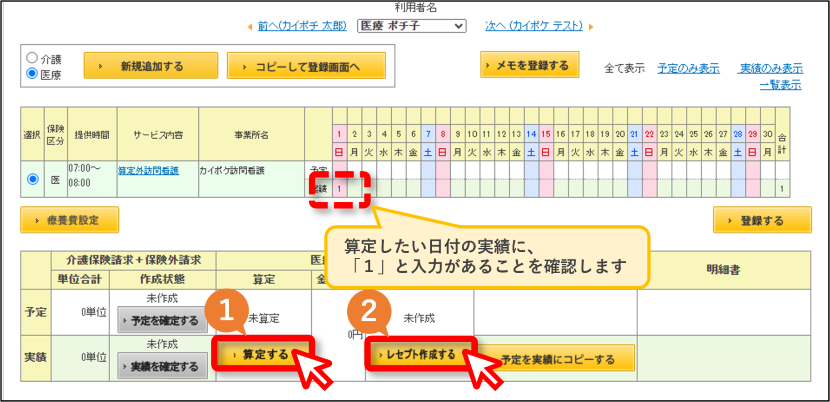The image size is (830, 402).
Task: Show 予定のみ表示 view
Action: point(688,68)
